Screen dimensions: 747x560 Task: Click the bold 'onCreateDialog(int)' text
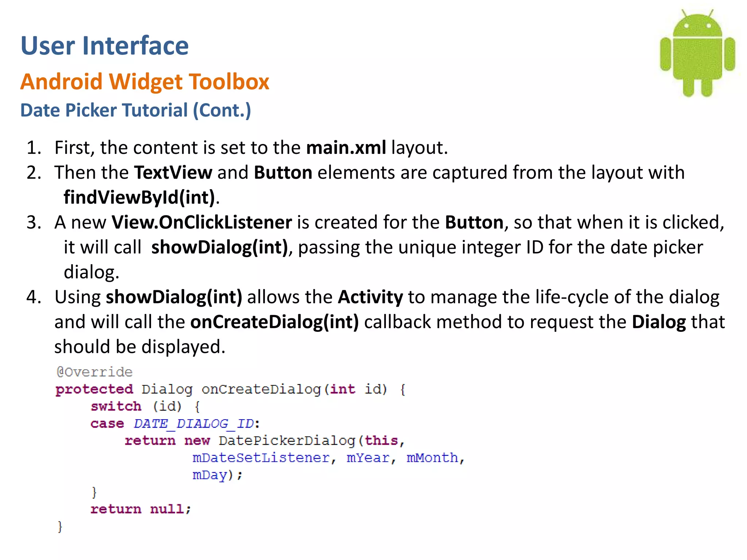[x=275, y=322]
